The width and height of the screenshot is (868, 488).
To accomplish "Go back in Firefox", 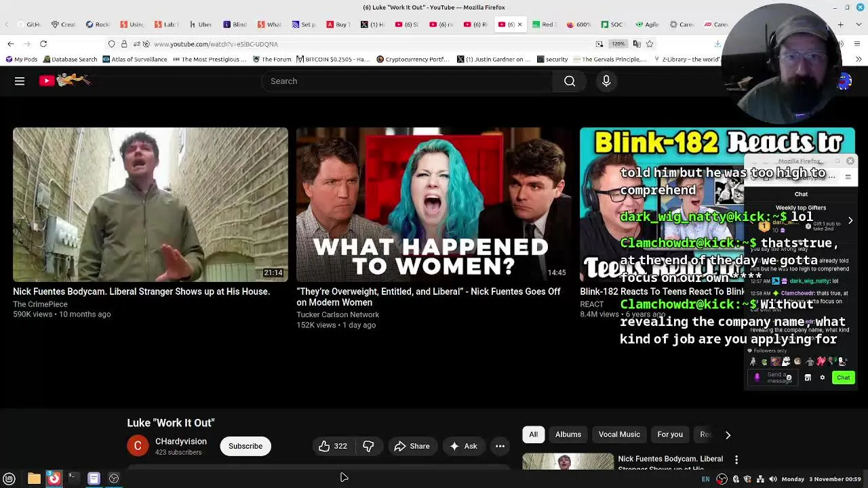I will click(11, 44).
